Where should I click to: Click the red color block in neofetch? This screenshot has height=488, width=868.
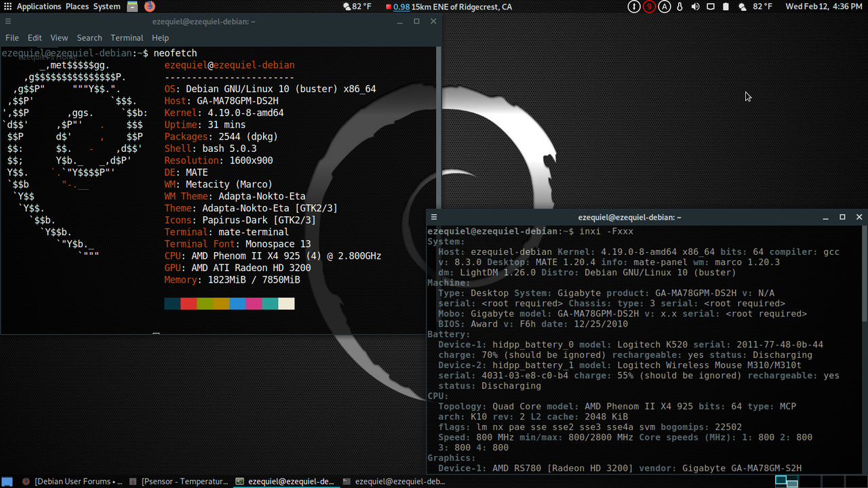coord(189,304)
